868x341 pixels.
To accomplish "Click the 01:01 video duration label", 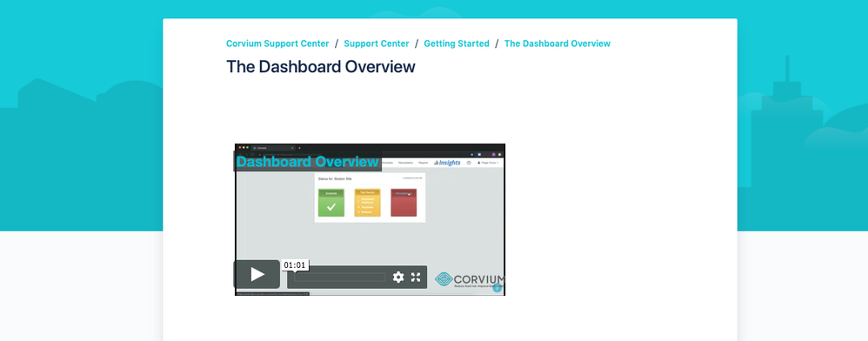I will [x=295, y=265].
